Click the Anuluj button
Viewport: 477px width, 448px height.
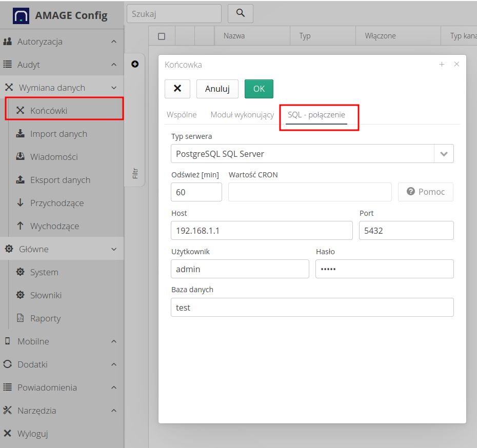coord(217,89)
